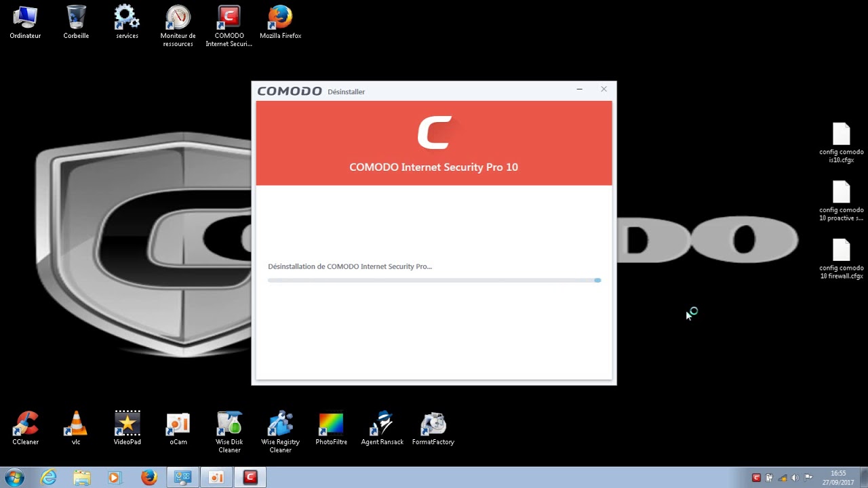The height and width of the screenshot is (488, 868).
Task: Open the Corbeille recycle bin icon
Action: click(76, 22)
